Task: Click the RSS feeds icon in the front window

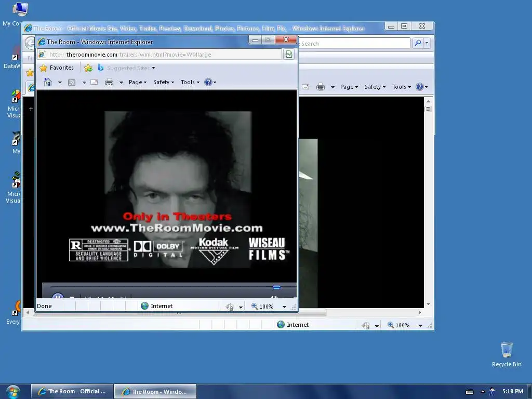Action: (72, 83)
